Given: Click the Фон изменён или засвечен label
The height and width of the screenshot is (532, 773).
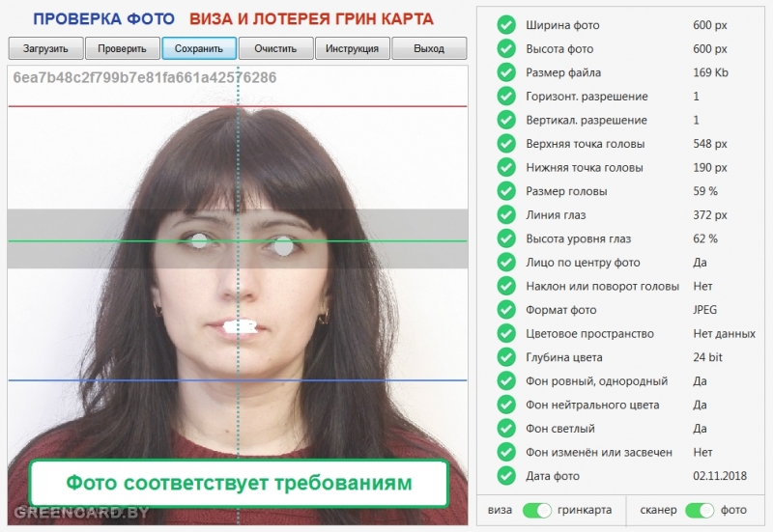Looking at the screenshot, I should pos(599,452).
